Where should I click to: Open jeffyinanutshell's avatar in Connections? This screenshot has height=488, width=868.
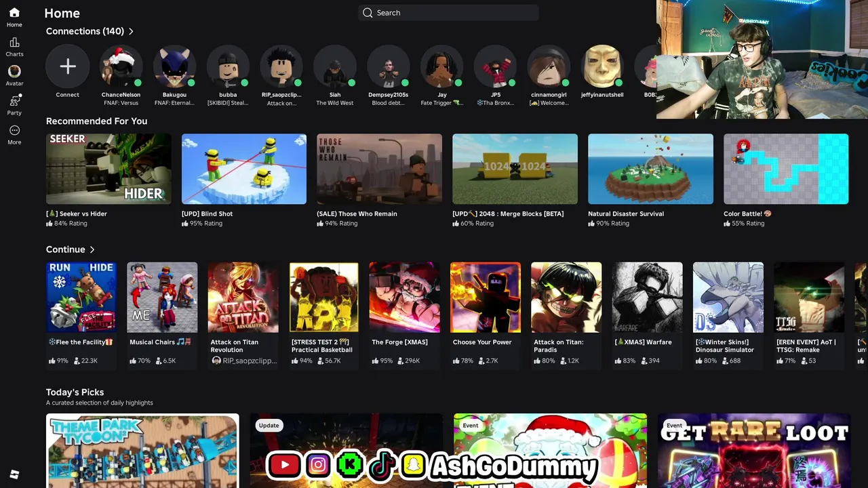click(x=602, y=66)
